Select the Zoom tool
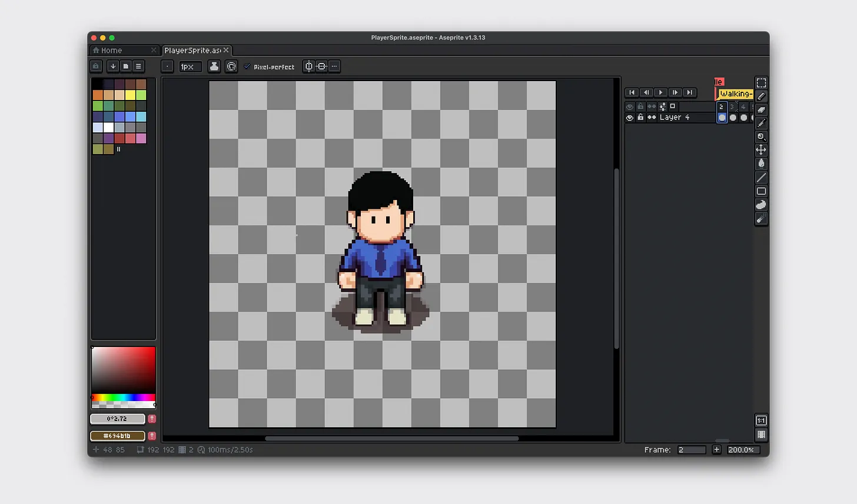 761,136
